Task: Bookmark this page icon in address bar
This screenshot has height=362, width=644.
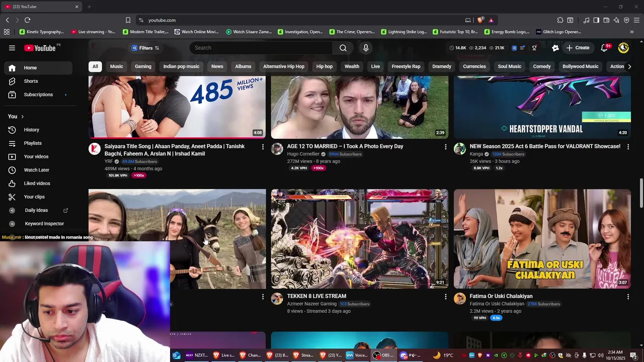Action: coord(128,20)
